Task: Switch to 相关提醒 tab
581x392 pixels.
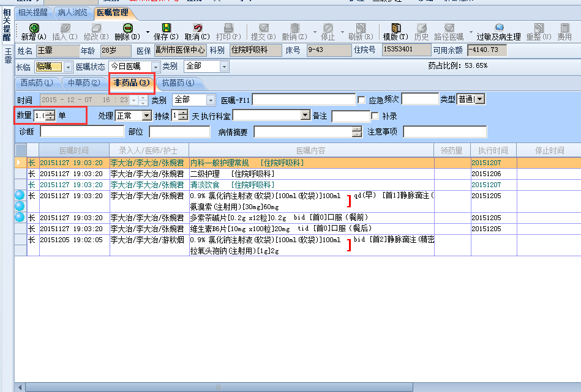Action: point(33,13)
